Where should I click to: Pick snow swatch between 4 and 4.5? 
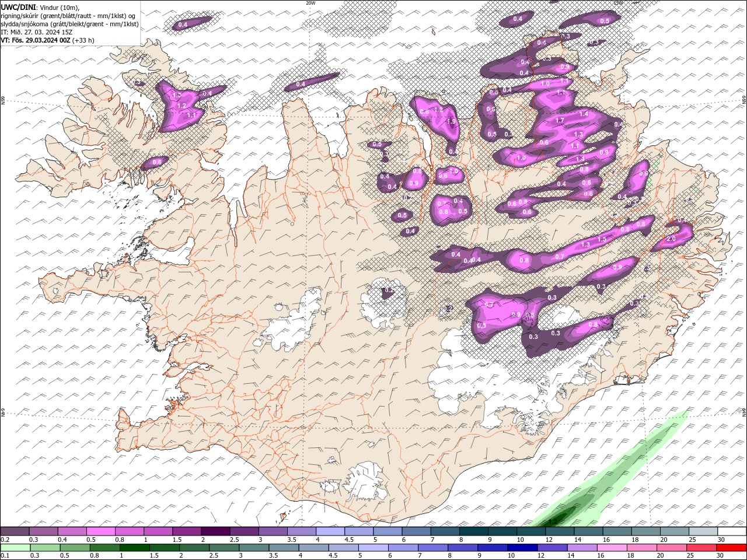pos(330,531)
